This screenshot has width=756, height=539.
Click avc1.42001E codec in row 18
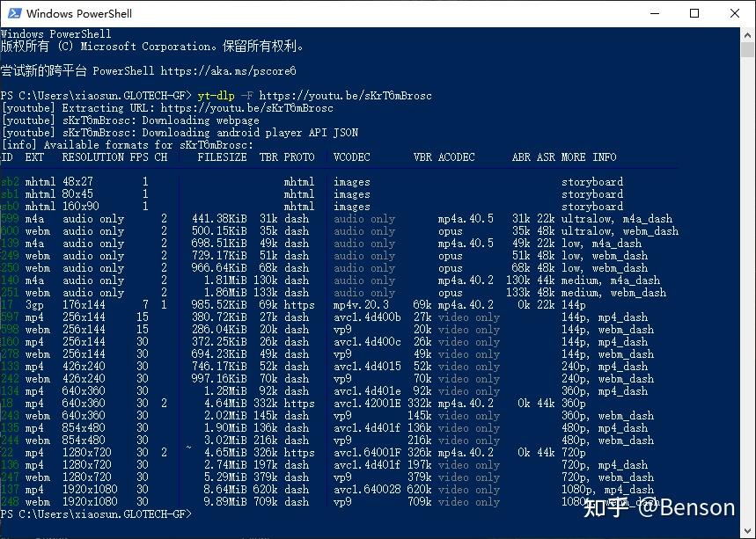pyautogui.click(x=367, y=404)
